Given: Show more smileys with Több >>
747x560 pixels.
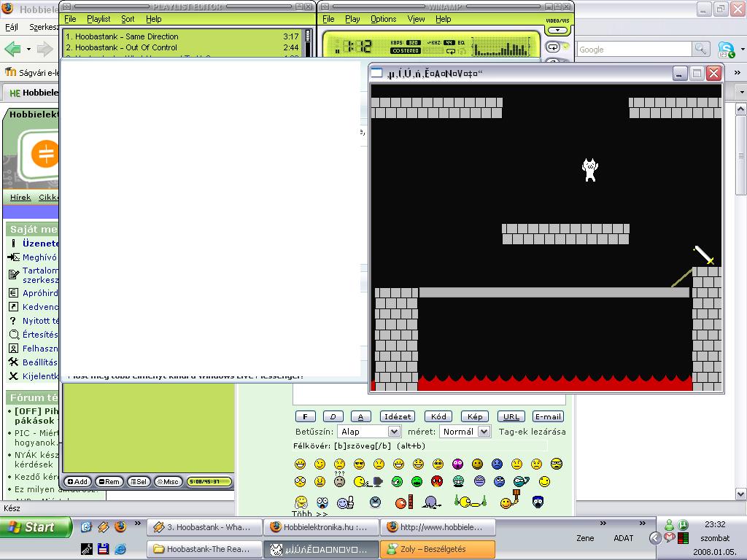Looking at the screenshot, I should [309, 514].
